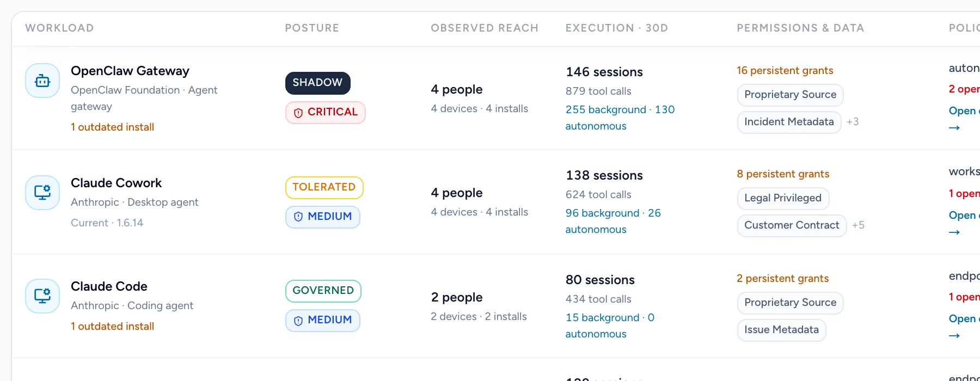Open the 8 persistent grants link
980x381 pixels.
click(x=783, y=174)
